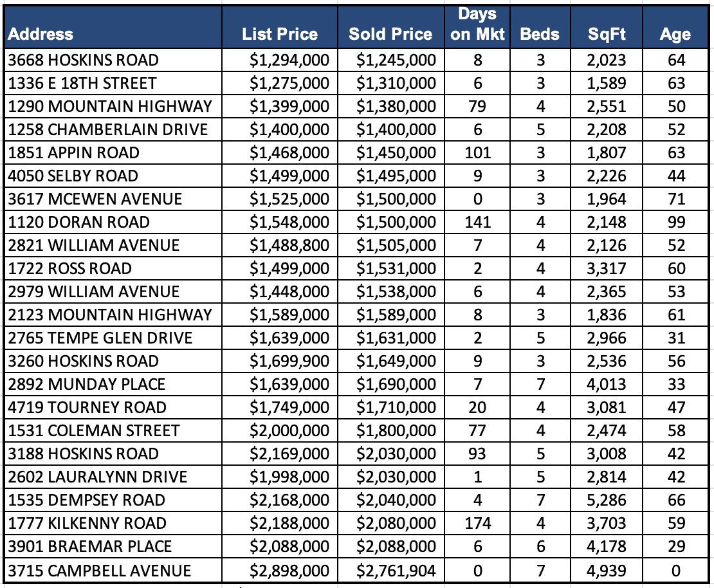Viewport: 714px width, 588px height.
Task: Click the Sold Price column header
Action: pyautogui.click(x=390, y=34)
